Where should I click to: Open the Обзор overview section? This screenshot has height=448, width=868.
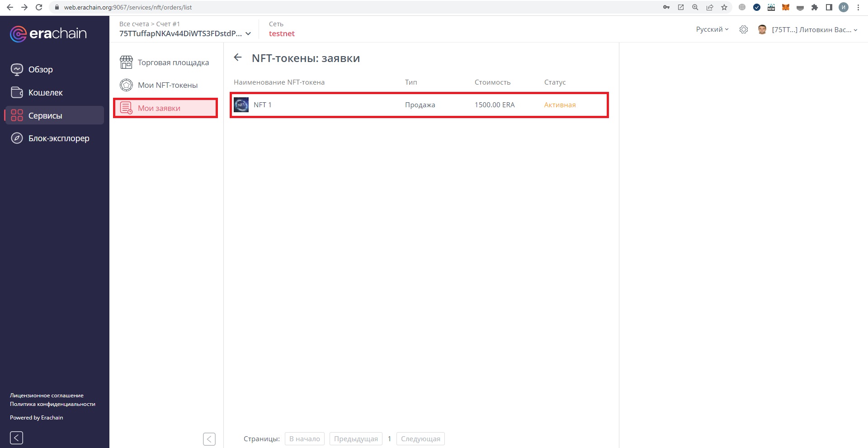pyautogui.click(x=40, y=70)
